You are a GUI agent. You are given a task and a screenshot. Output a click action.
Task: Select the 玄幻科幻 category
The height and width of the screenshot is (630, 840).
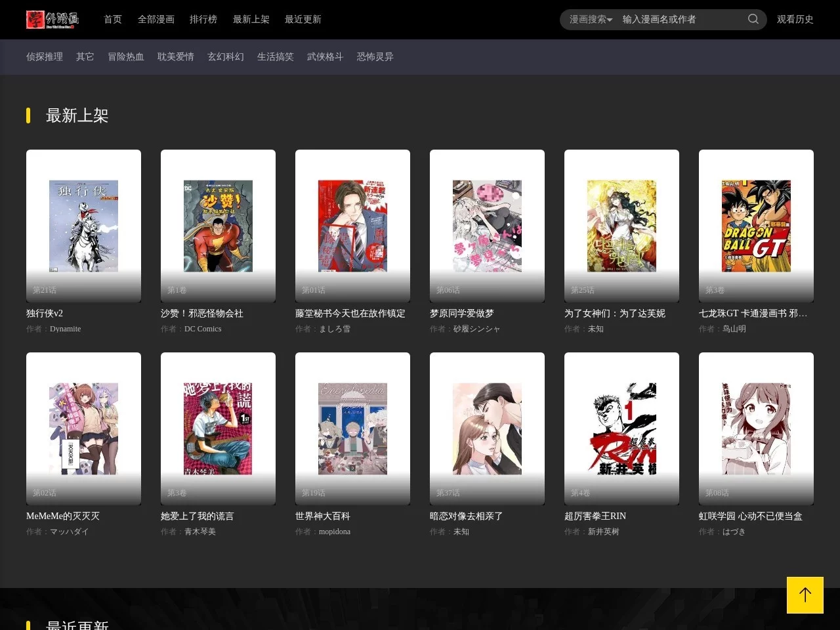point(226,57)
